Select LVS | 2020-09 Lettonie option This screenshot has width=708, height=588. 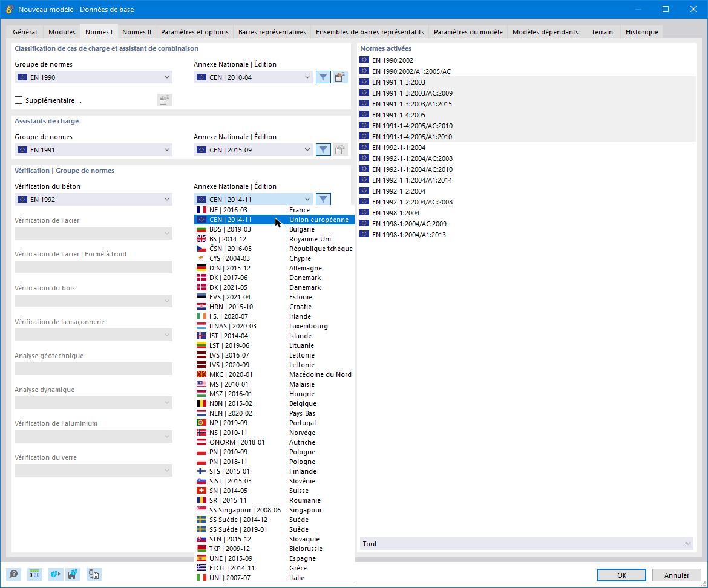[274, 365]
